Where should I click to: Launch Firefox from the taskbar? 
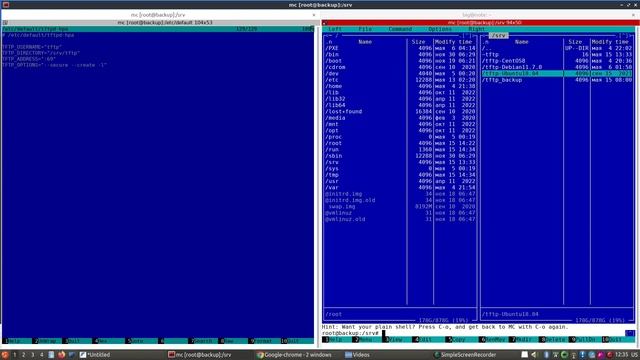61,355
